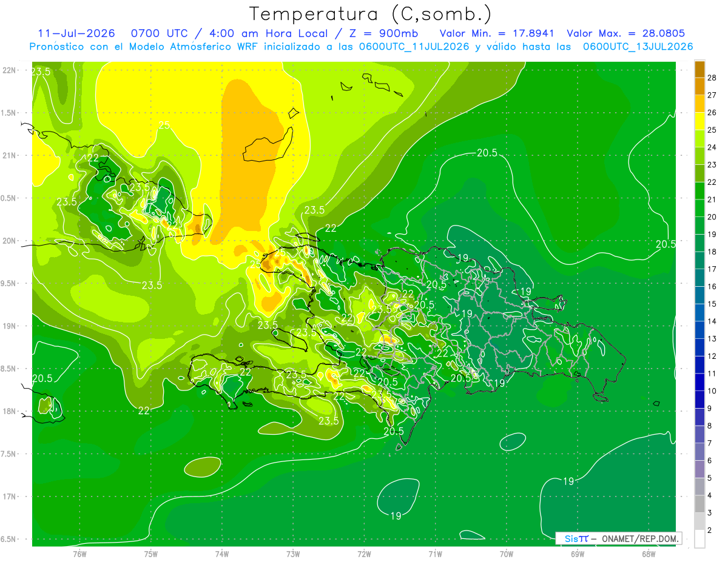Screen dimensions: 728x562
Task: Click the longitude axis label '74W'
Action: click(x=222, y=554)
